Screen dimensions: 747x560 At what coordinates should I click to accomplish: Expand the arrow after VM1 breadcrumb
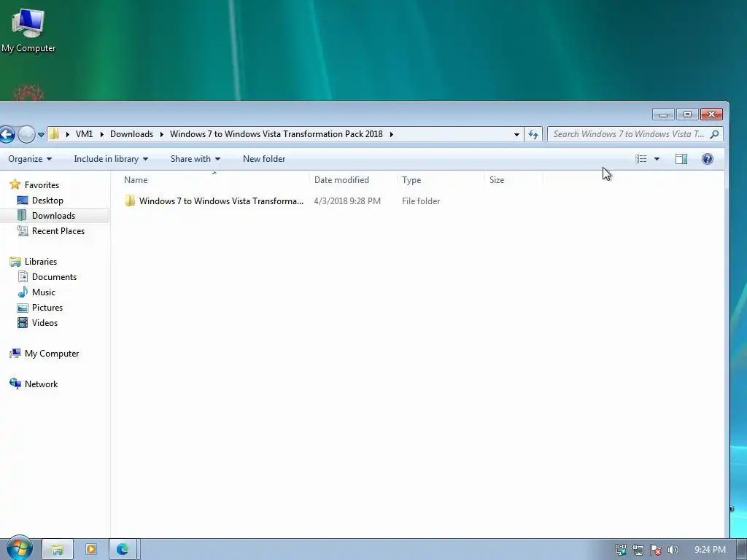[101, 134]
